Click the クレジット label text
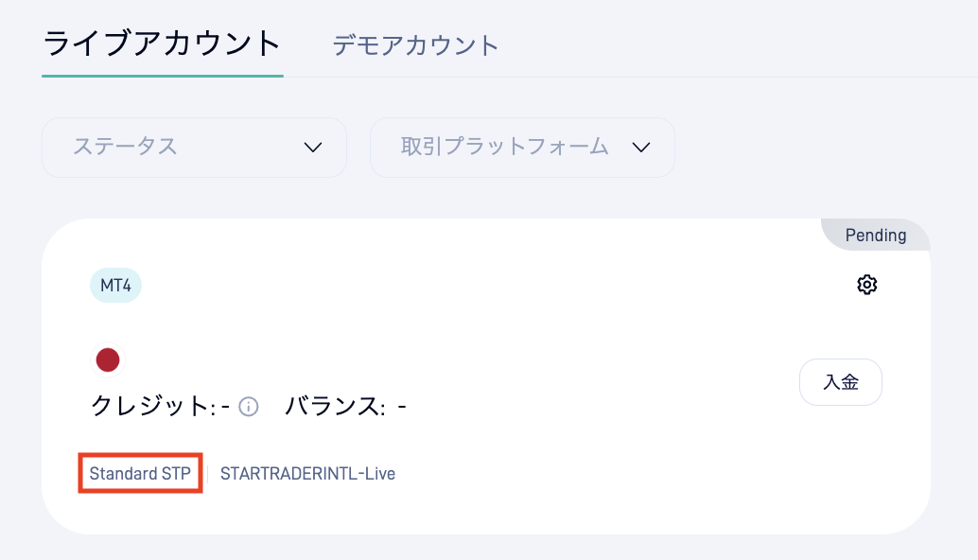978x560 pixels. tap(153, 406)
